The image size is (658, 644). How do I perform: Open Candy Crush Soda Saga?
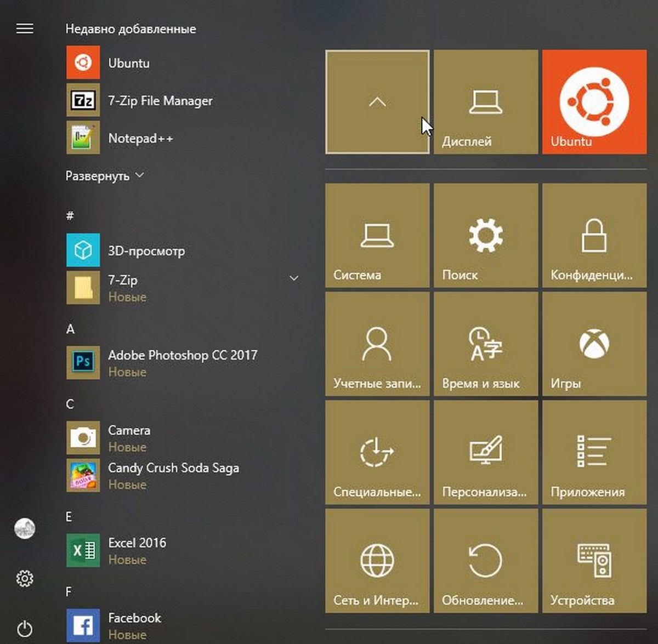(x=183, y=475)
